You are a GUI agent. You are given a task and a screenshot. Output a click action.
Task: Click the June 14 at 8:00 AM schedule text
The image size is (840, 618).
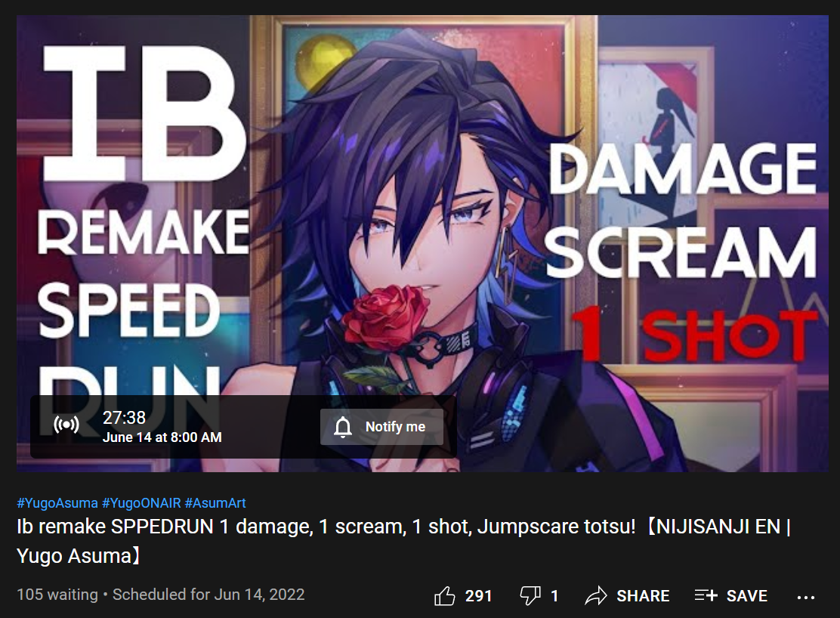(162, 437)
